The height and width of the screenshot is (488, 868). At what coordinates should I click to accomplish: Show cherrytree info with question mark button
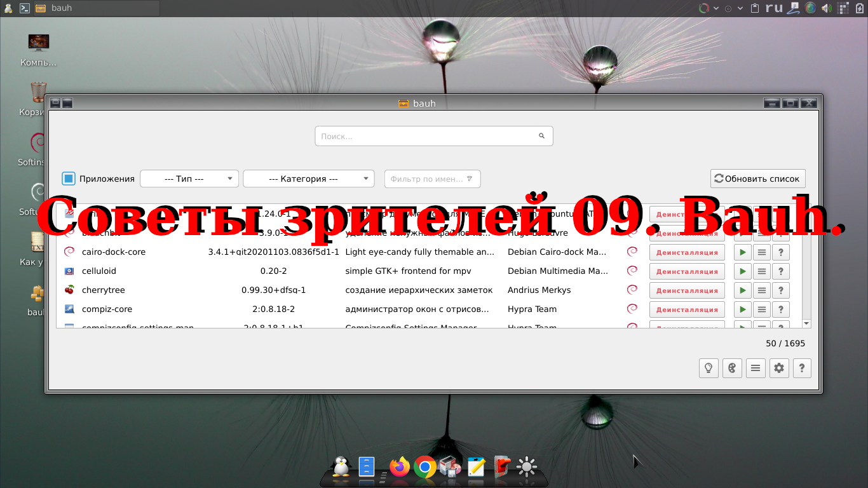tap(780, 290)
